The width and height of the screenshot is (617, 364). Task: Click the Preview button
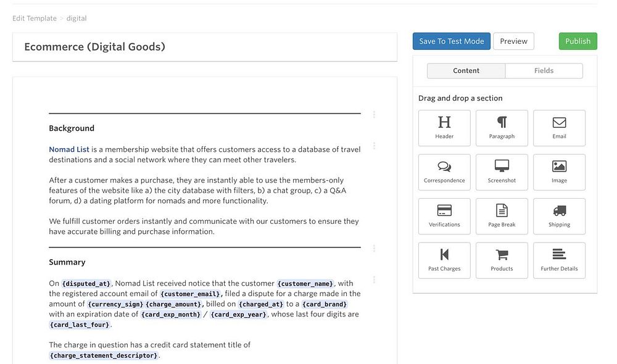pyautogui.click(x=513, y=41)
